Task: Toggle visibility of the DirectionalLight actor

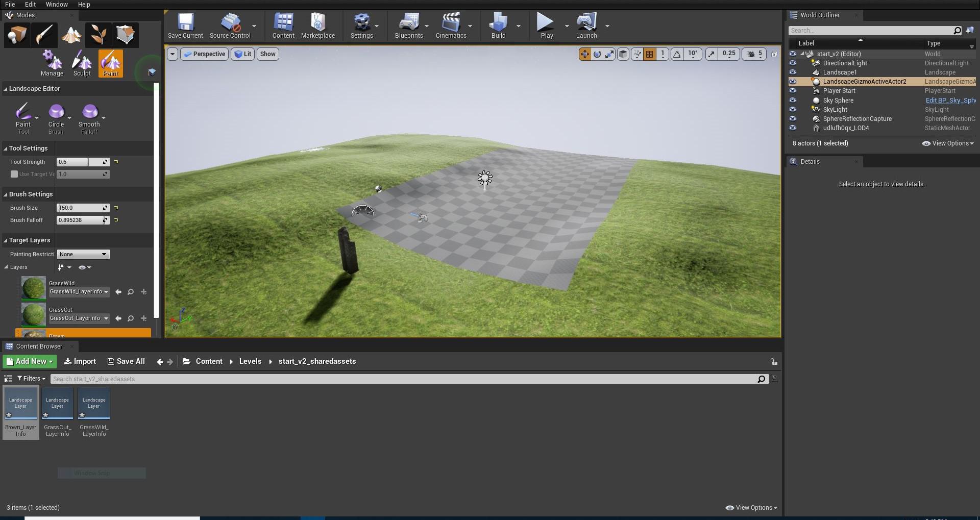Action: tap(793, 63)
